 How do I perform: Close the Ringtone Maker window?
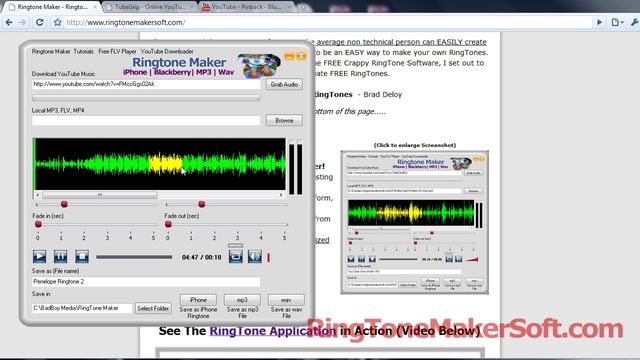pyautogui.click(x=301, y=56)
